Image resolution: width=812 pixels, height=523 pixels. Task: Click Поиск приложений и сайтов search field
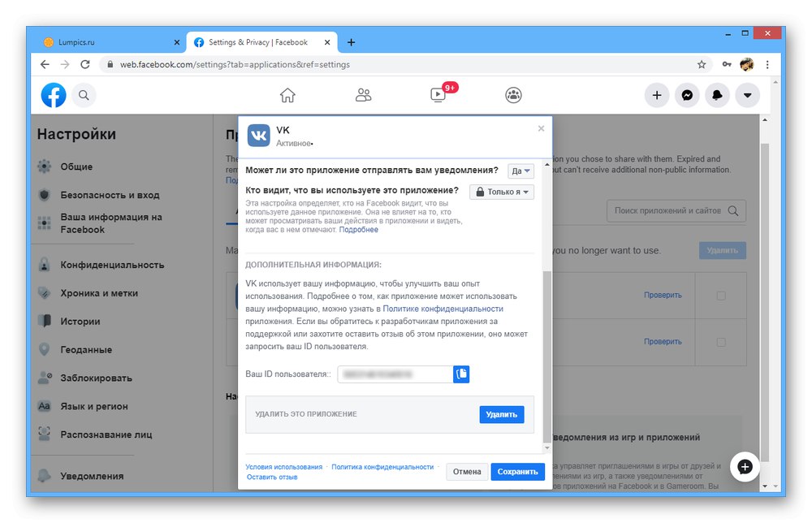676,211
